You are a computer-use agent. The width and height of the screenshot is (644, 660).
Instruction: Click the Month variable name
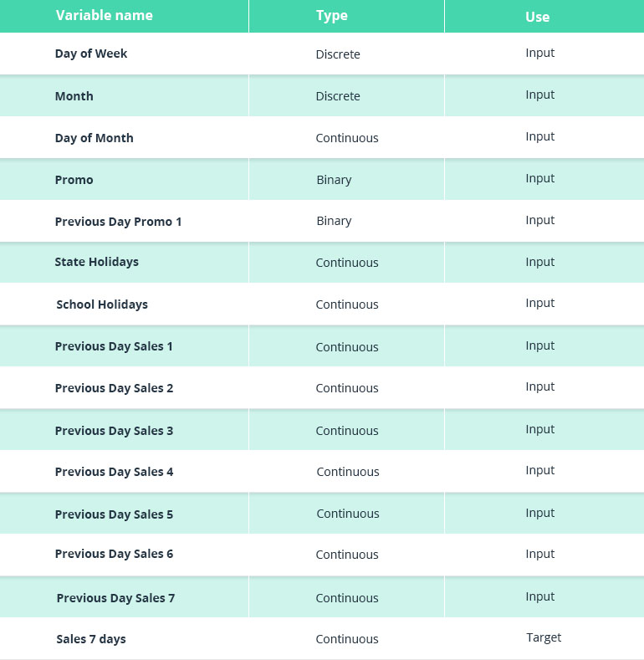coord(74,96)
